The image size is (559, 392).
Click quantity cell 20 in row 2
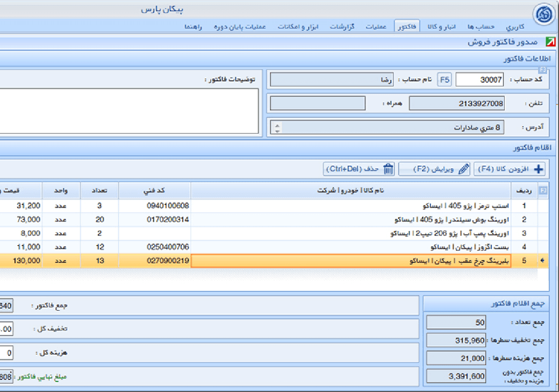pos(100,220)
